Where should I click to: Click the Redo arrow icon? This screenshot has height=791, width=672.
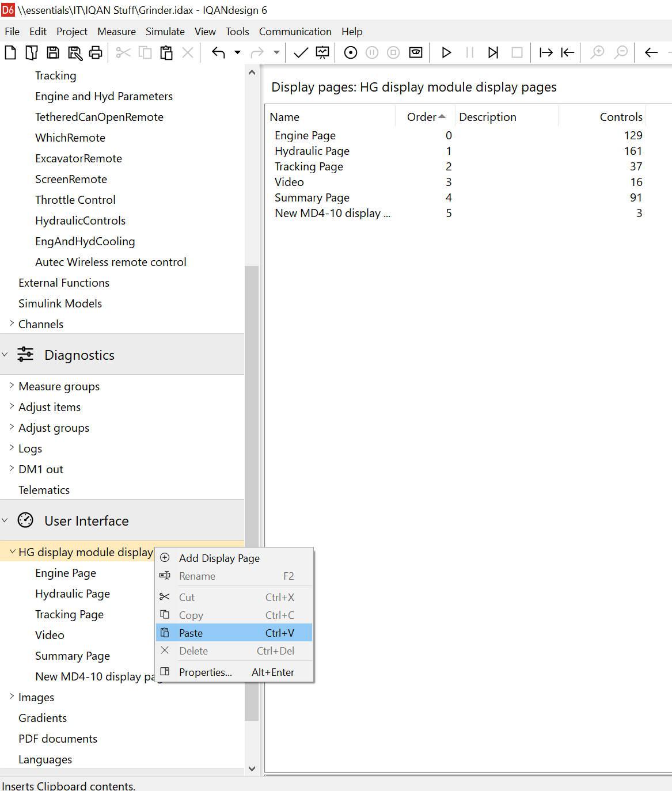click(x=257, y=53)
